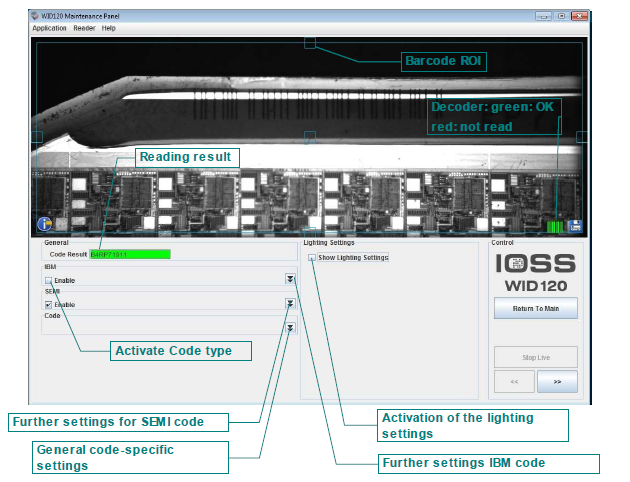This screenshot has width=630, height=482.
Task: Click the save disk icon on image
Action: click(x=575, y=226)
